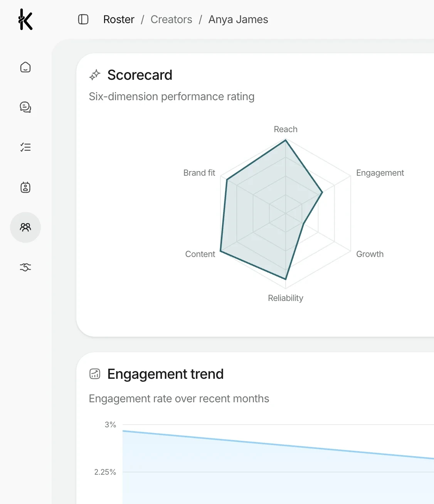Viewport: 434px width, 504px height.
Task: Click the radar chart Reach data point
Action: click(286, 140)
